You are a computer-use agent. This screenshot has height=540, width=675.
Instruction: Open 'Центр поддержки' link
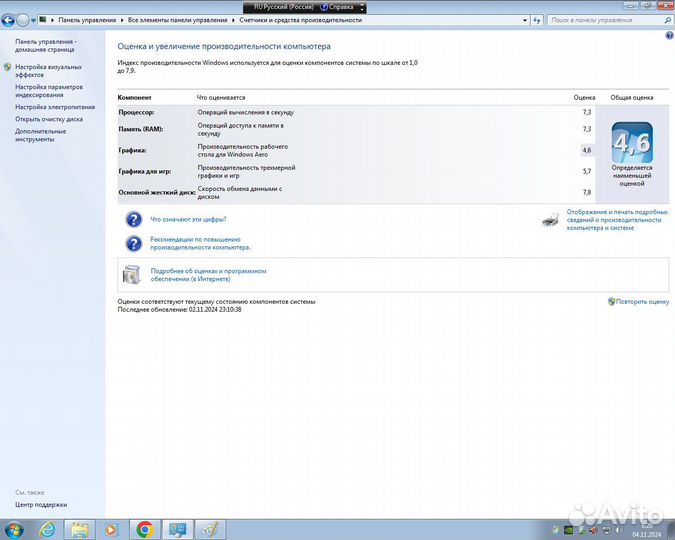coord(41,504)
